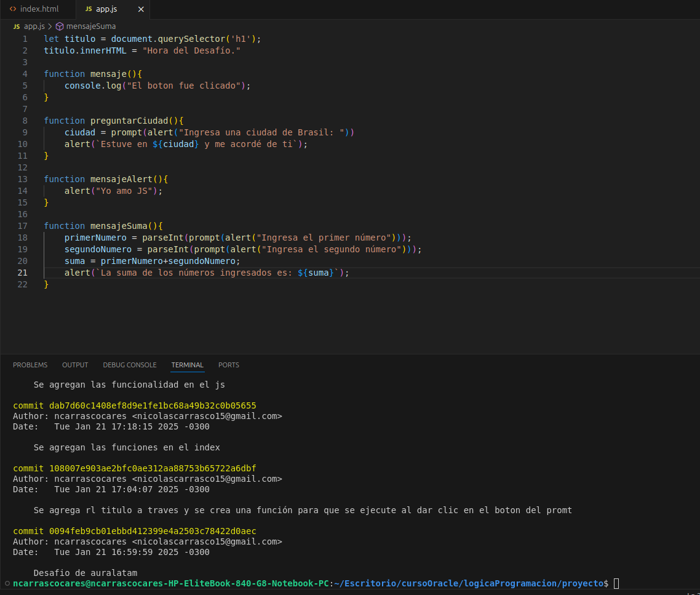Click querySelector on line 1

(x=191, y=39)
